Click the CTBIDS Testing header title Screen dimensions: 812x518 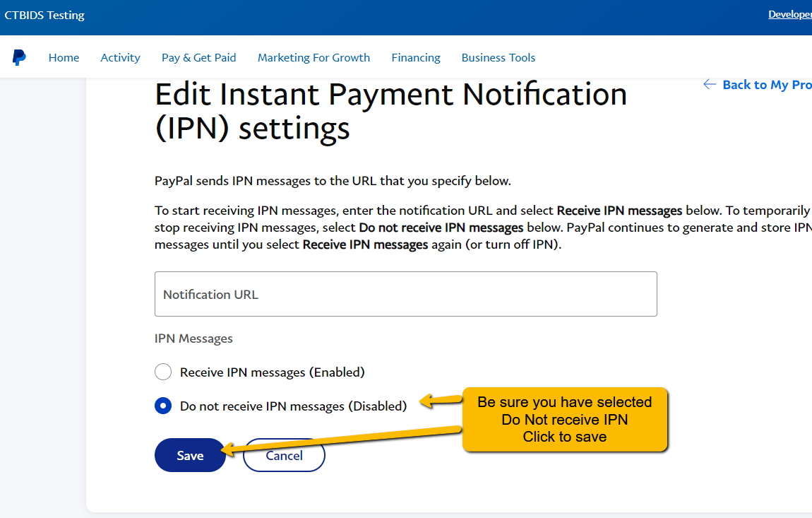coord(44,15)
